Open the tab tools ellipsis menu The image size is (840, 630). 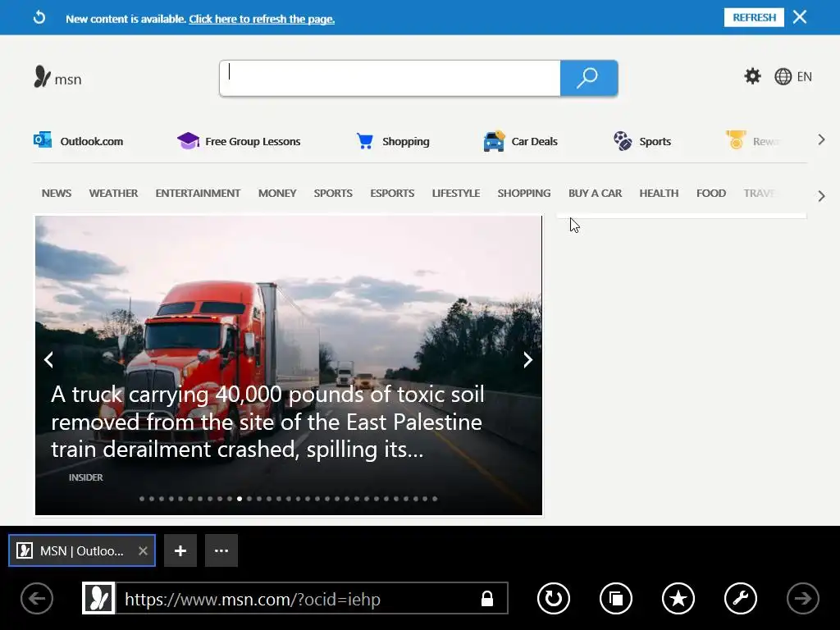tap(221, 550)
